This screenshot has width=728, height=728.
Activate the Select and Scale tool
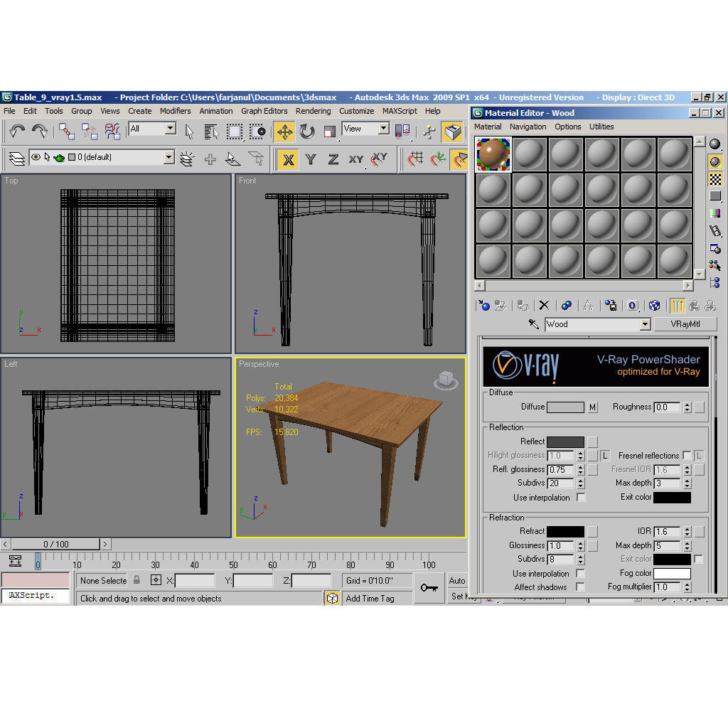pos(330,132)
